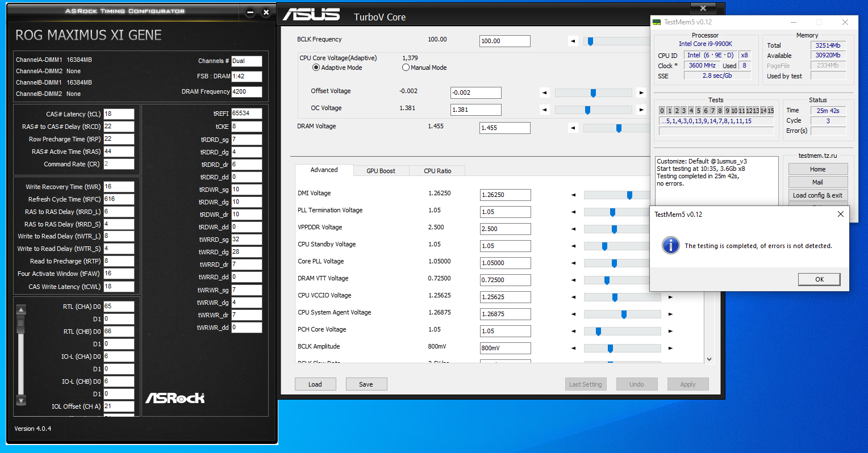
Task: Close the TestMem5 completion dialog
Action: coord(840,214)
